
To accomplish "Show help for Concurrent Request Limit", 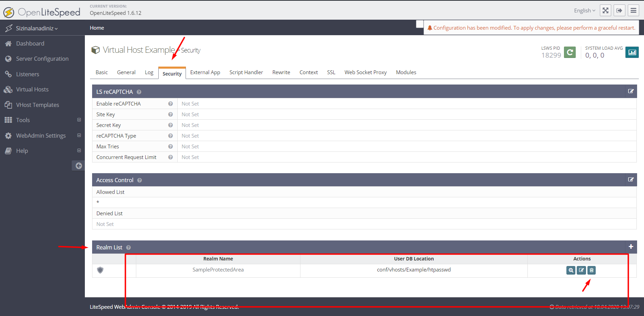I will pyautogui.click(x=170, y=157).
